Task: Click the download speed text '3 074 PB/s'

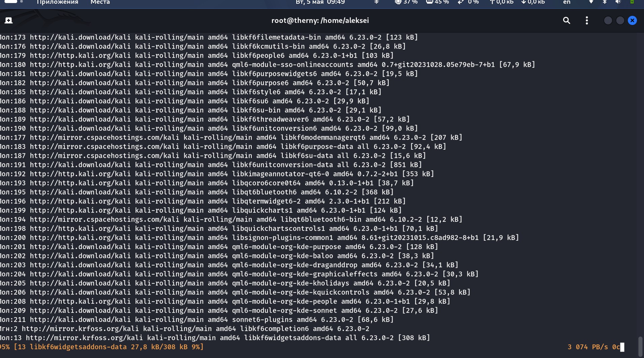Action: click(x=588, y=347)
